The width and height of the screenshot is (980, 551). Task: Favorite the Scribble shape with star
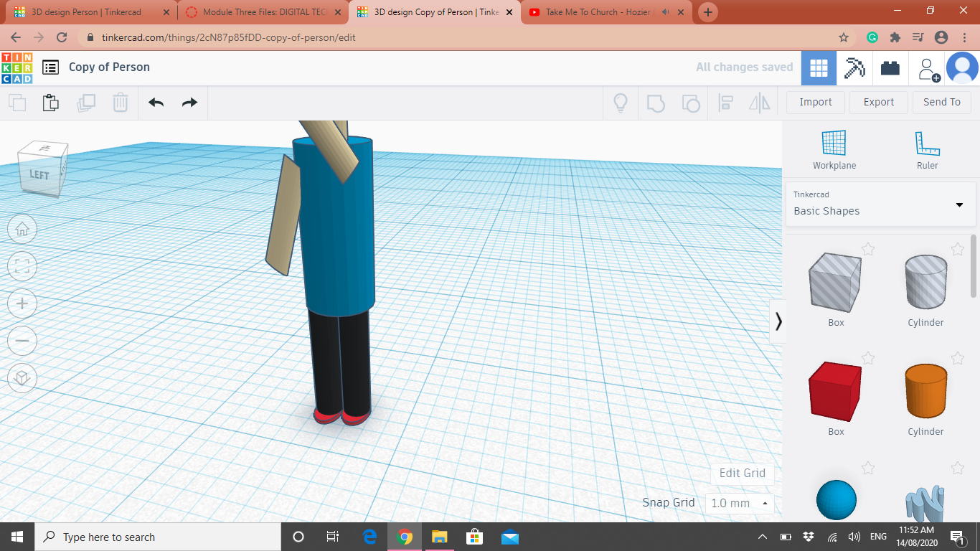958,468
